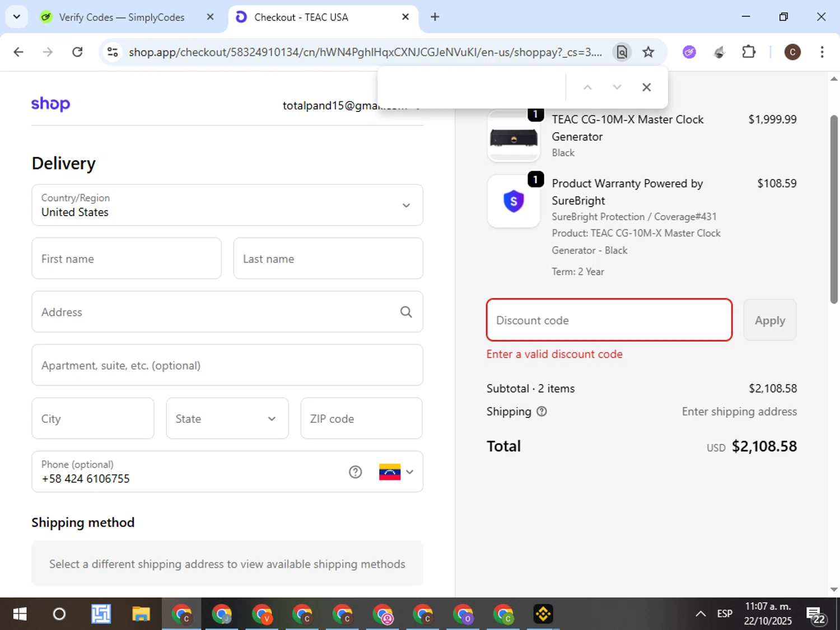Open the phone country flag selector
Viewport: 840px width, 630px height.
coord(396,472)
